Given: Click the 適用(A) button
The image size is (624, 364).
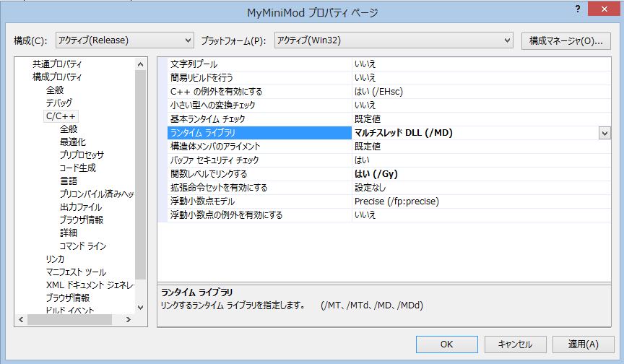Looking at the screenshot, I should (x=582, y=344).
